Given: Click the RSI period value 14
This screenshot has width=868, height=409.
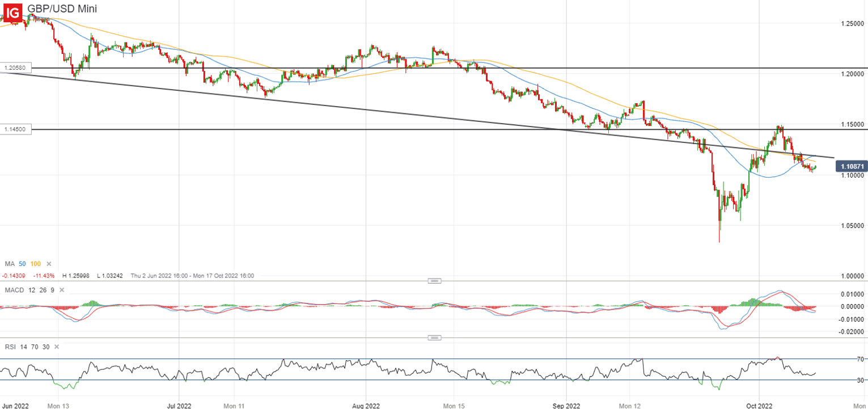Looking at the screenshot, I should coord(24,347).
